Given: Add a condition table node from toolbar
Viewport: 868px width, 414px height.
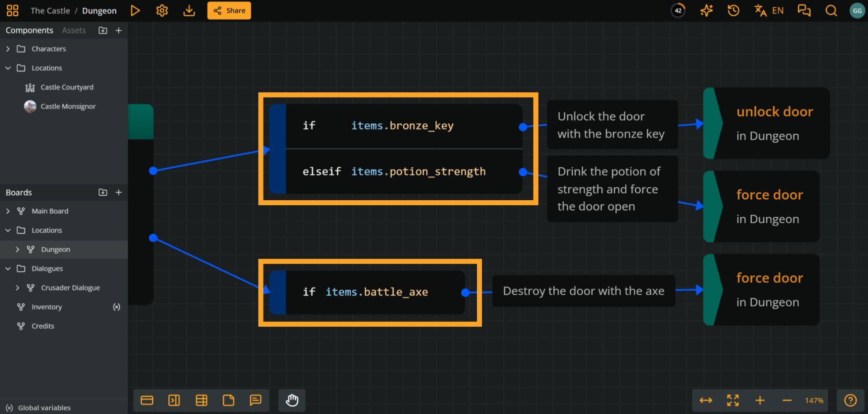Looking at the screenshot, I should [x=201, y=400].
